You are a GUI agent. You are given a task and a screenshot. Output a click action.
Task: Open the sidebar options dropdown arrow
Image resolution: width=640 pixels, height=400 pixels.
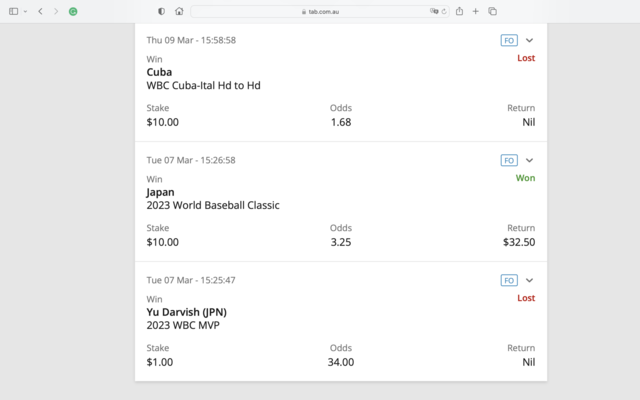[x=25, y=11]
